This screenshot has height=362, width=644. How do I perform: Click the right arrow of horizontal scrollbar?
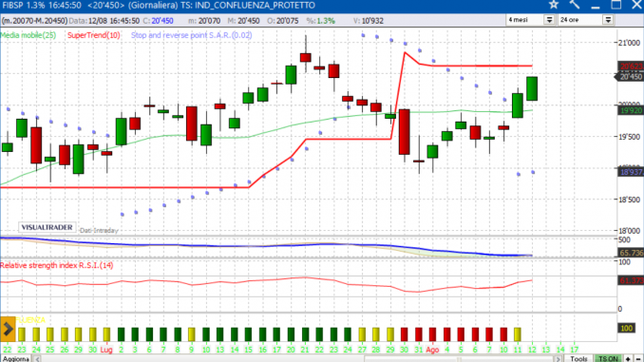(x=559, y=359)
